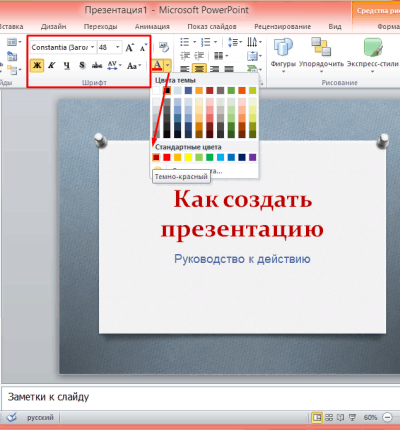Click the slide layout icon

14,42
